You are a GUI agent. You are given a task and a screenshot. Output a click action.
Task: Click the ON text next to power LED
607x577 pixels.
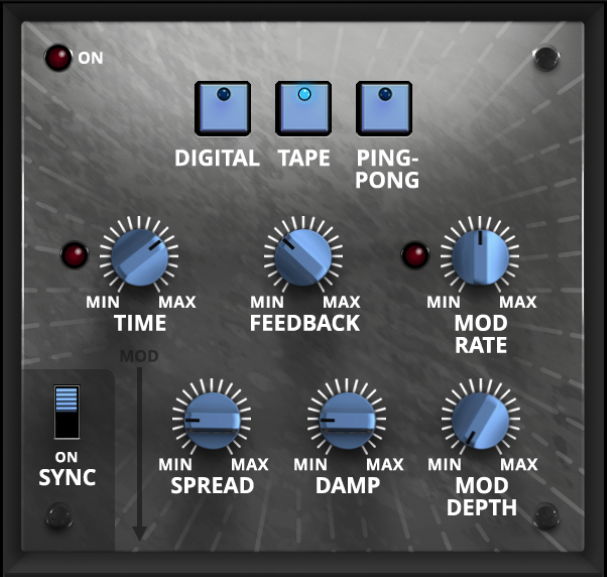[x=91, y=58]
